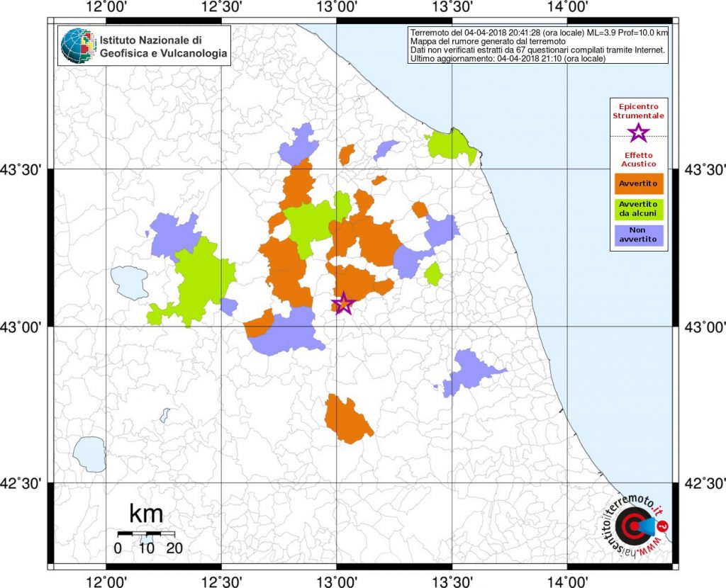Select the orange 'Avvertito' legend swatch

(639, 183)
